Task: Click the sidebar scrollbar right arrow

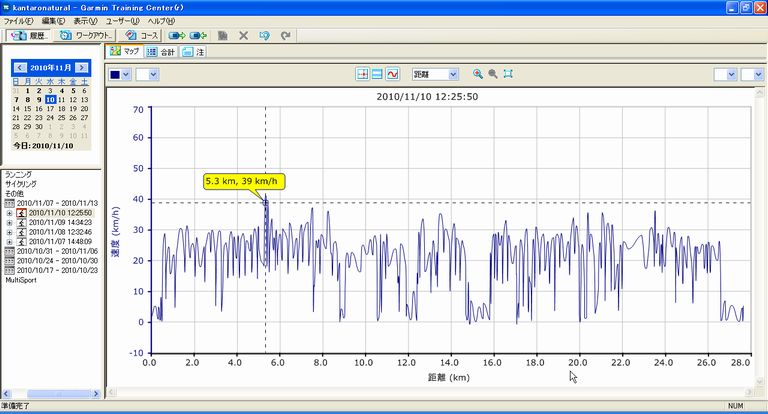Action: point(96,393)
